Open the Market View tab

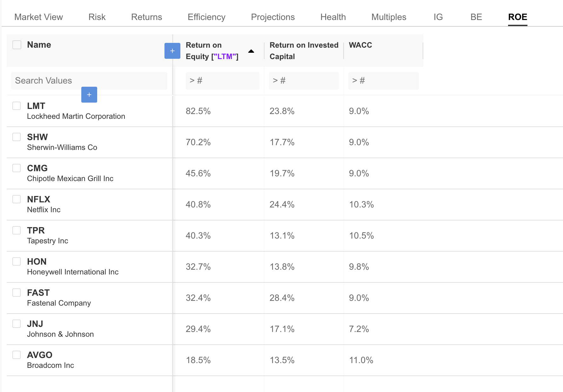click(x=39, y=17)
